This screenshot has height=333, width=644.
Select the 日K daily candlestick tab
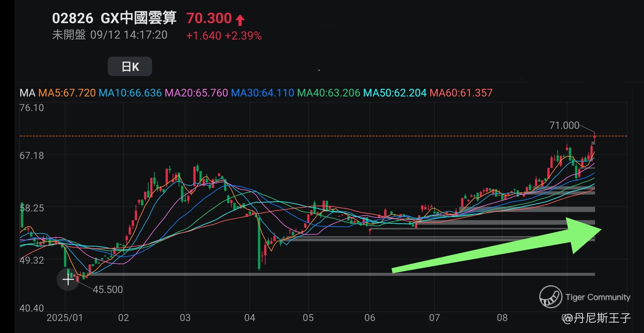click(130, 67)
